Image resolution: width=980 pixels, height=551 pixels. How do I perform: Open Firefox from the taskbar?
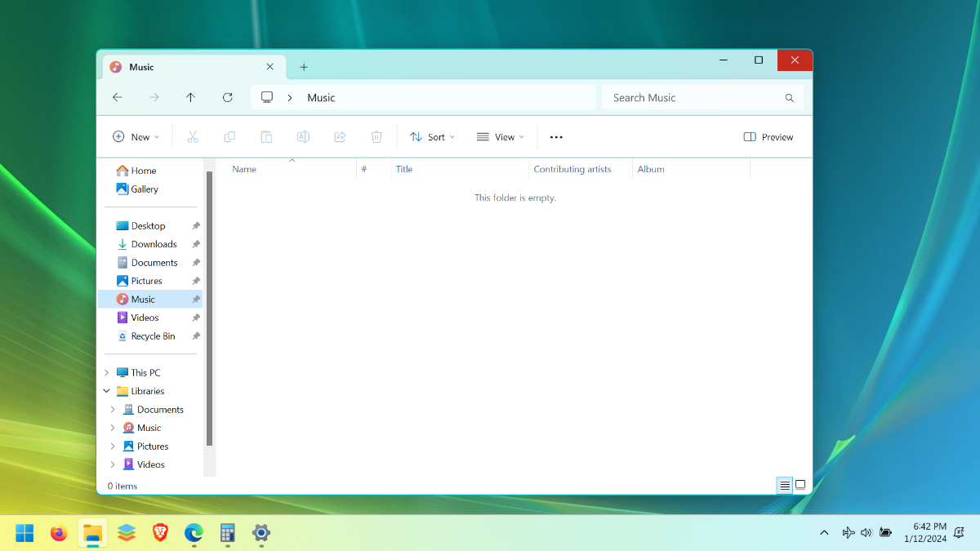(x=59, y=533)
